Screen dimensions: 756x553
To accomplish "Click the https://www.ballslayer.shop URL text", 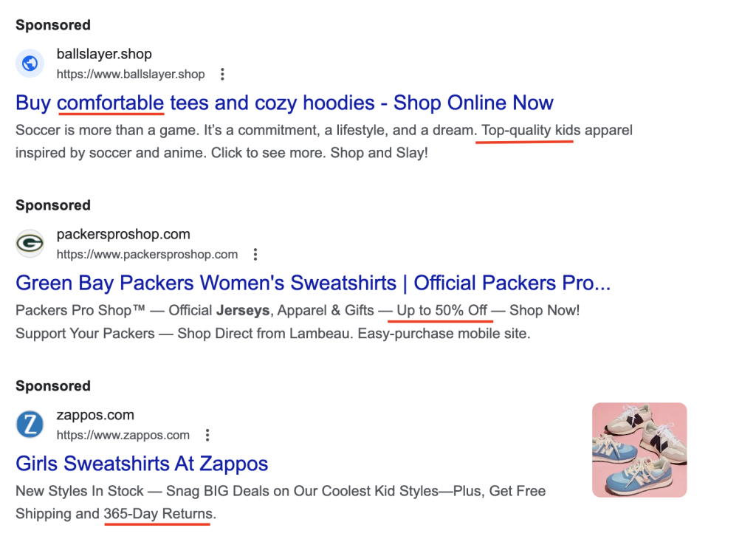I will point(131,74).
